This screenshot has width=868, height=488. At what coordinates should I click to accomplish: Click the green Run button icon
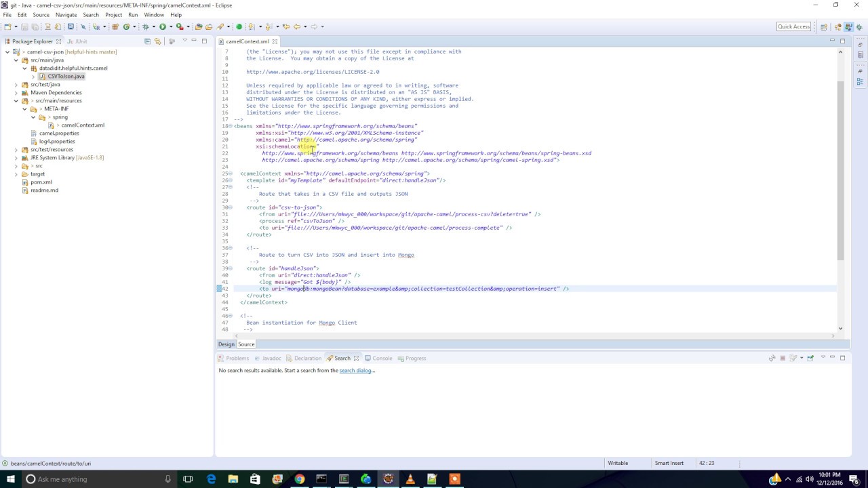(x=163, y=26)
